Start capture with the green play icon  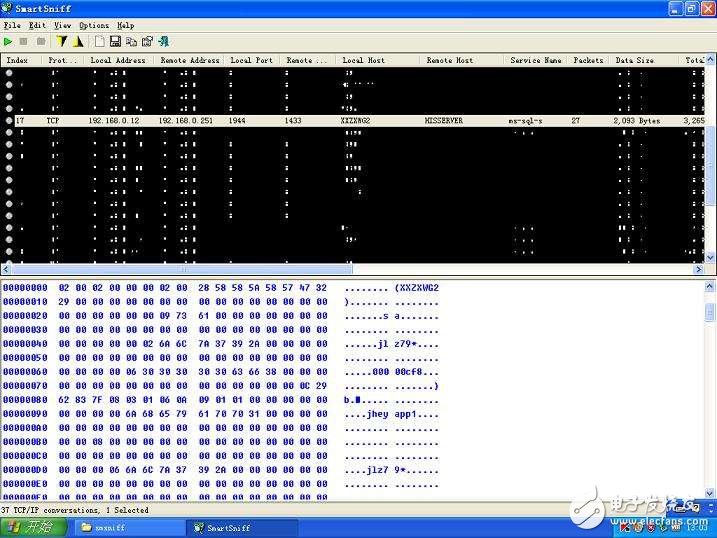(x=9, y=41)
